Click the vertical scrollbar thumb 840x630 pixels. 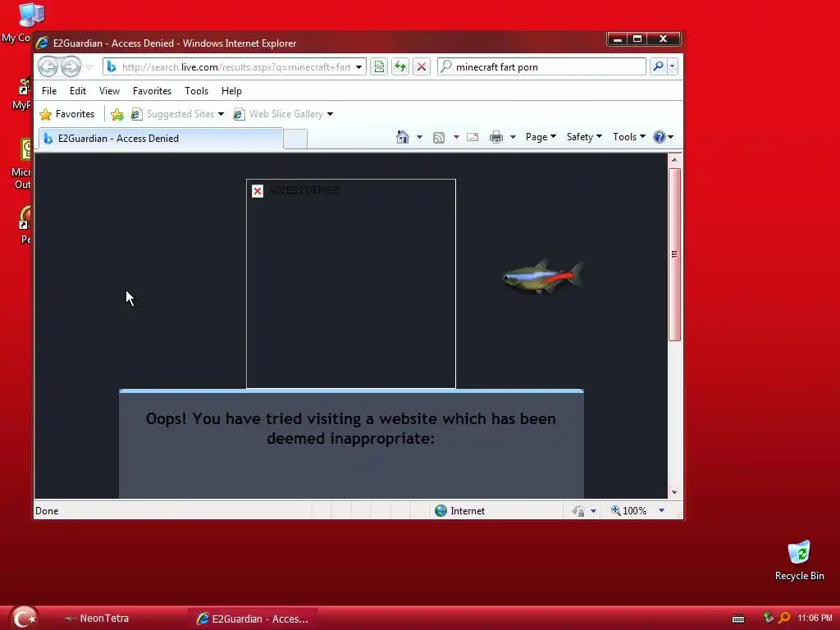coord(674,254)
